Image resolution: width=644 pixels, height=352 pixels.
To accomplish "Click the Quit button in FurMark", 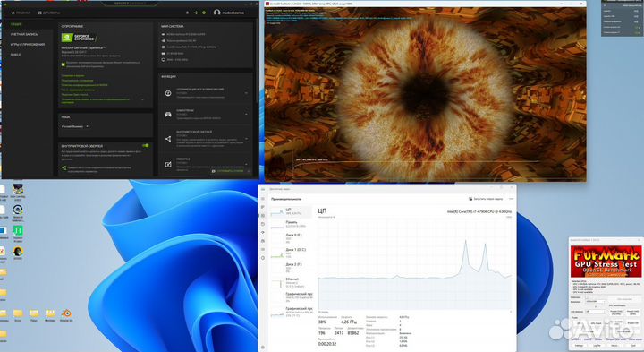I will coord(634,346).
